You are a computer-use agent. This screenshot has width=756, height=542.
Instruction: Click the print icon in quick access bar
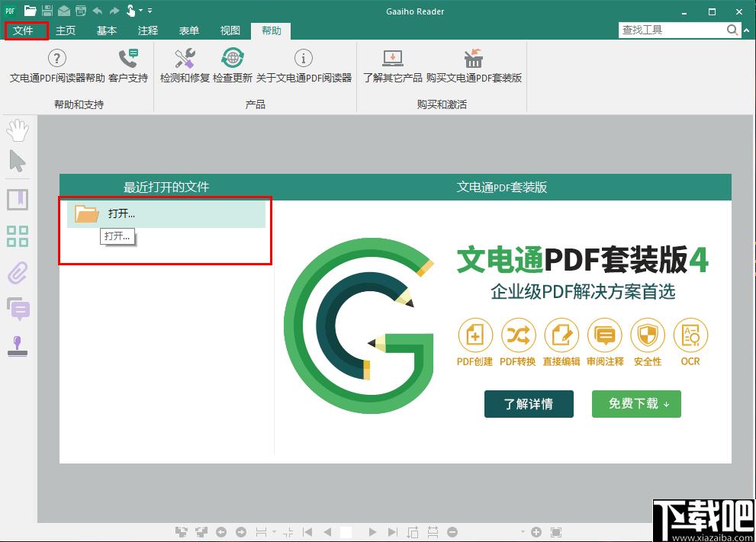click(x=81, y=11)
